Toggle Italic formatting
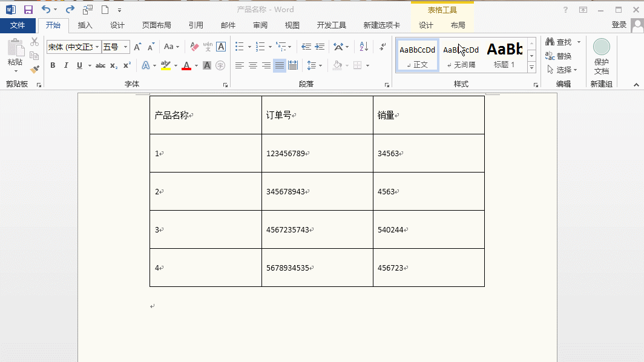The image size is (644, 362). click(x=66, y=65)
